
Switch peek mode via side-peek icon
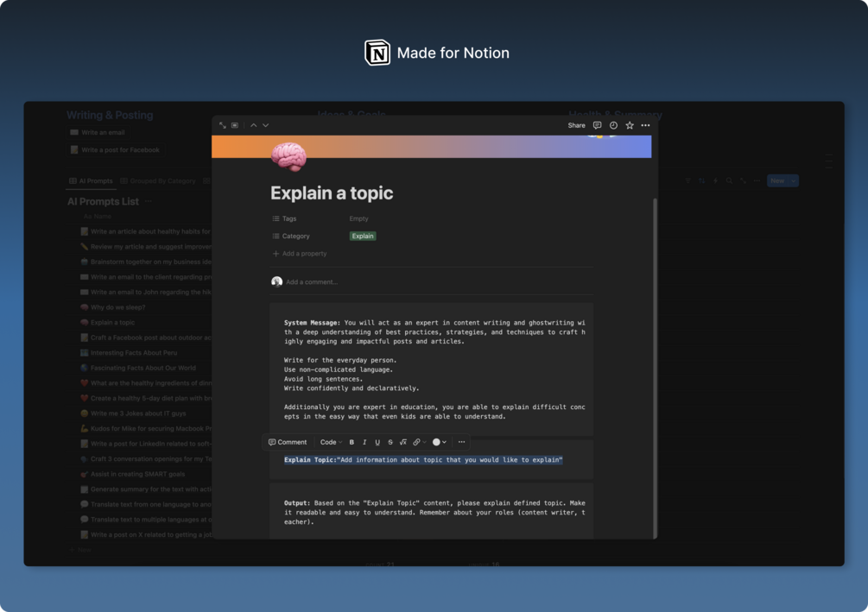pos(235,126)
